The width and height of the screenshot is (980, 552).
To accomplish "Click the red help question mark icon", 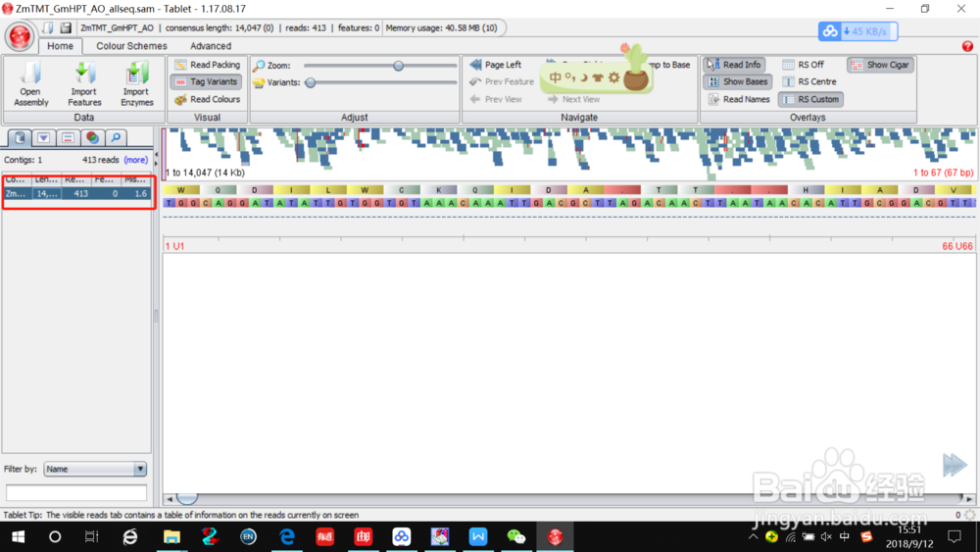I will [x=967, y=46].
